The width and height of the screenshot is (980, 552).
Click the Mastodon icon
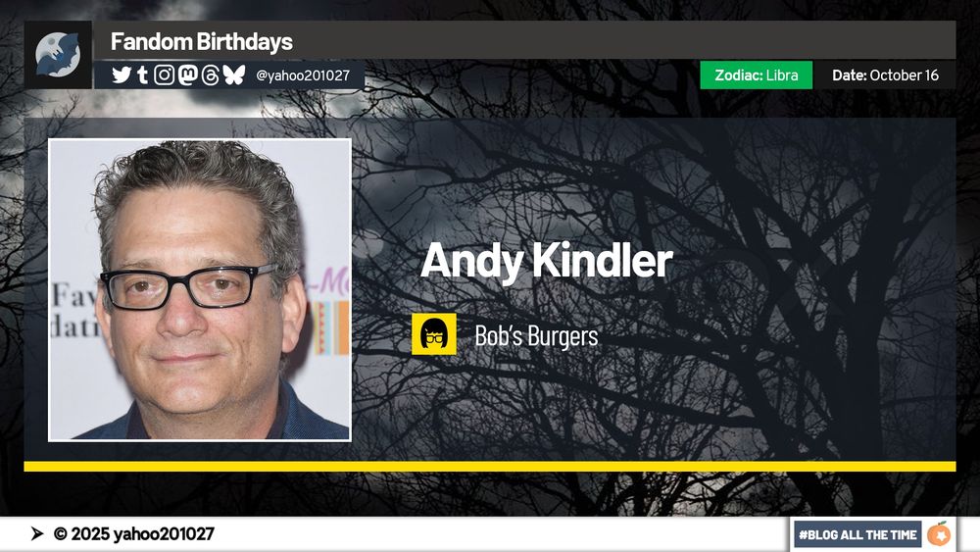click(187, 75)
